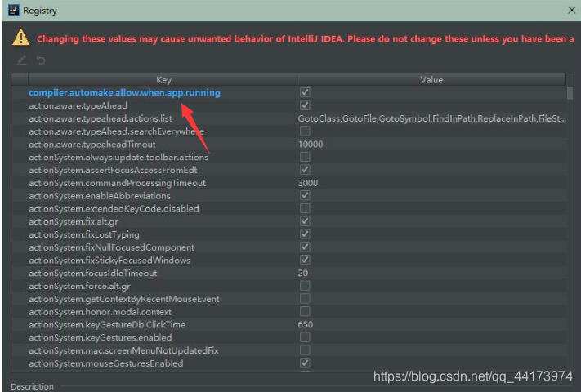Viewport: 581px width, 392px height.
Task: Click the Description section label
Action: 32,386
